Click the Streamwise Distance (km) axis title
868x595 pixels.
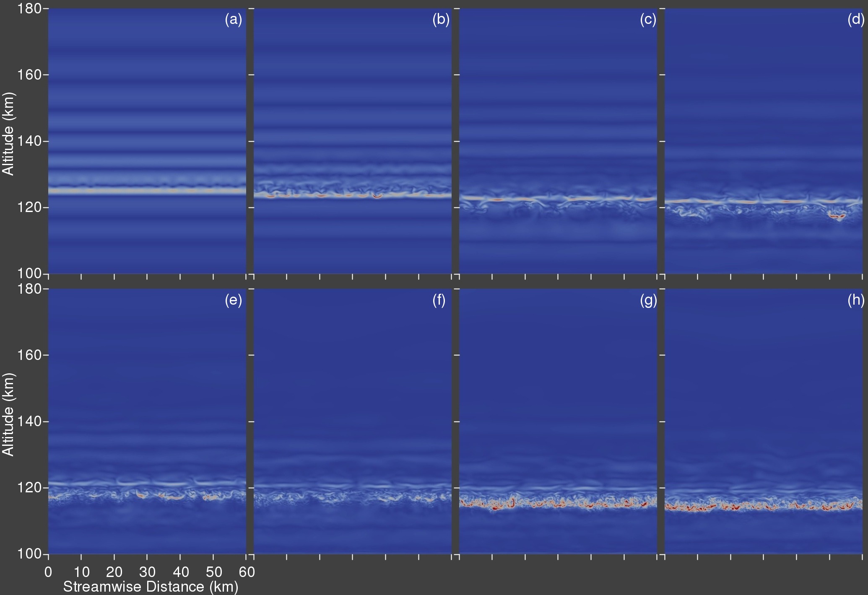click(x=151, y=587)
